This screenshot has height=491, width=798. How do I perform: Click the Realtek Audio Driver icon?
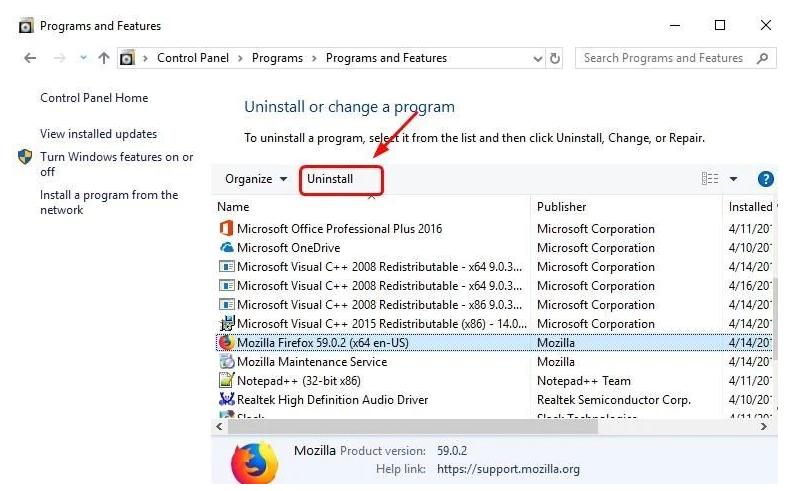[x=226, y=399]
